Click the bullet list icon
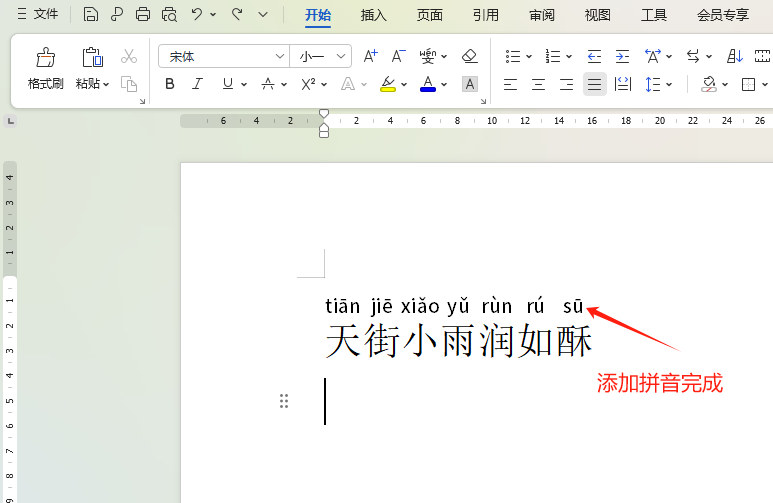Viewport: 773px width, 503px height. [513, 56]
